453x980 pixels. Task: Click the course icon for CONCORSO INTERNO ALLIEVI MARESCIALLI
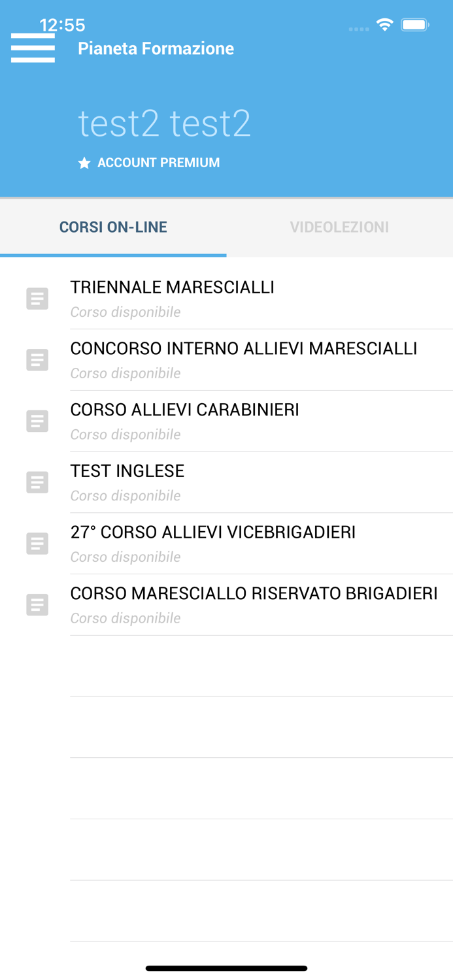38,360
